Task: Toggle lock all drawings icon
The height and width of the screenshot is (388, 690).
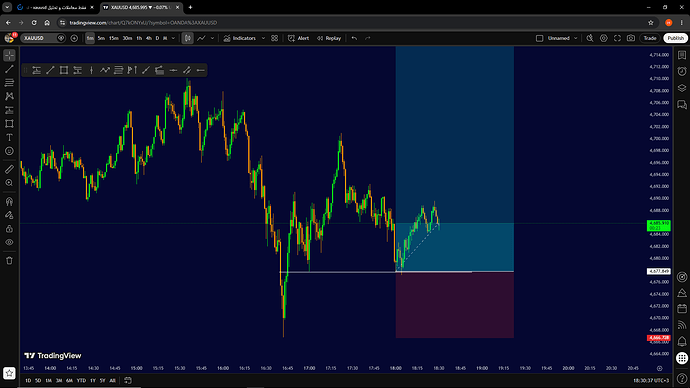Action: pos(9,229)
